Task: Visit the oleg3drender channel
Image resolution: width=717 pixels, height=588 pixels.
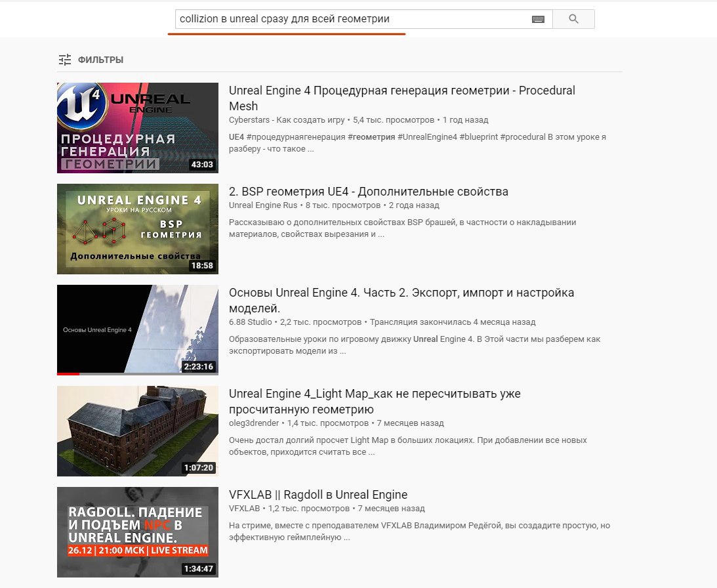Action: (254, 423)
